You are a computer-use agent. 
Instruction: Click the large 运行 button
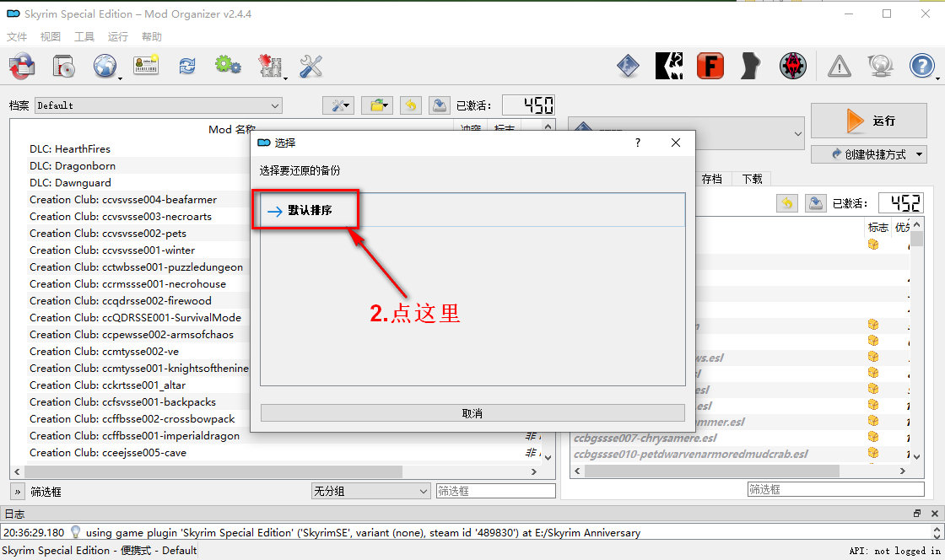pos(868,121)
